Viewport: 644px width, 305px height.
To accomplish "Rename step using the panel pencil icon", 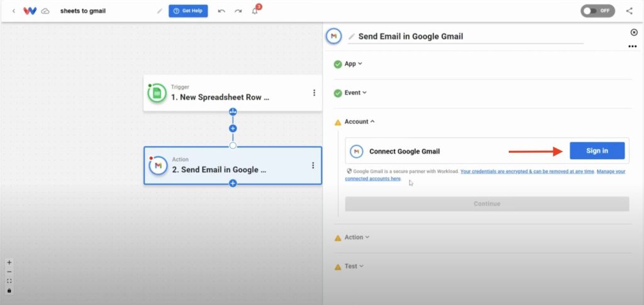I will pos(352,36).
